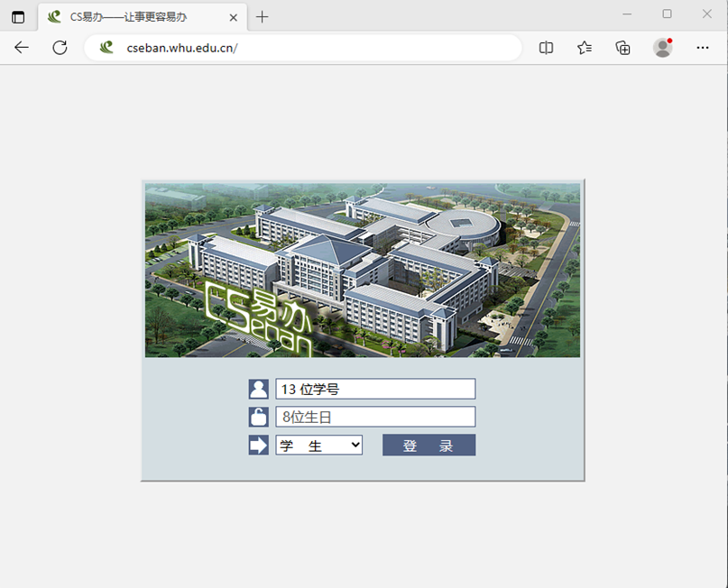The height and width of the screenshot is (588, 728).
Task: Close the CS易办 tab
Action: [234, 17]
